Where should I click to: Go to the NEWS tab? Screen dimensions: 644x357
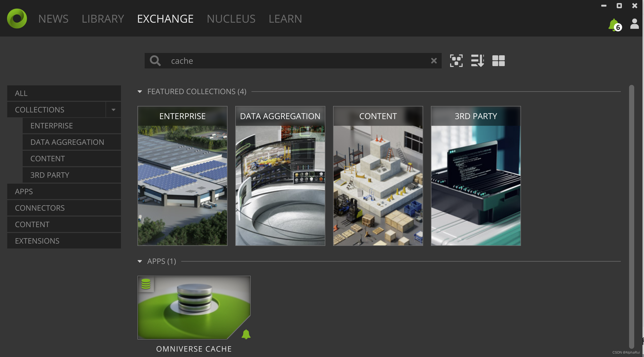53,19
